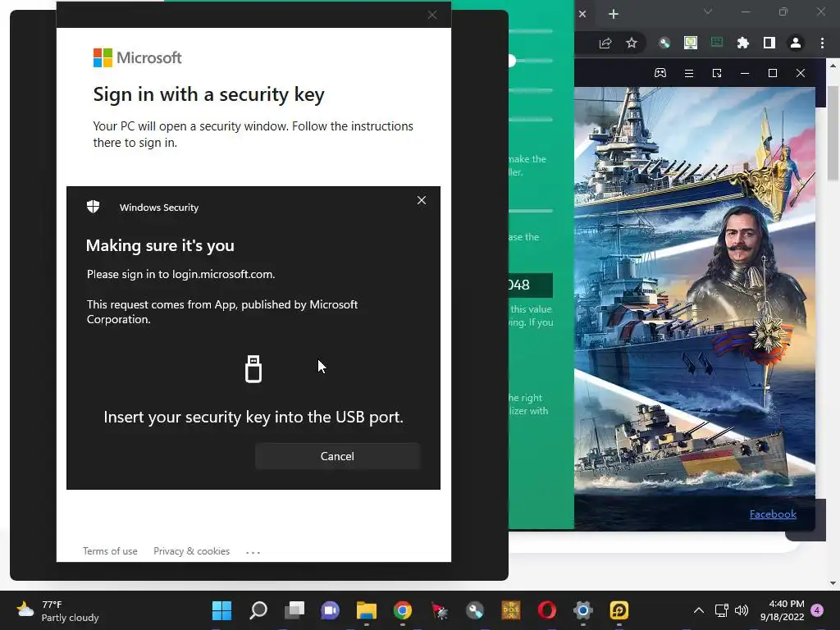The image size is (840, 630).
Task: Open the Privacy & cookies link
Action: click(x=191, y=550)
